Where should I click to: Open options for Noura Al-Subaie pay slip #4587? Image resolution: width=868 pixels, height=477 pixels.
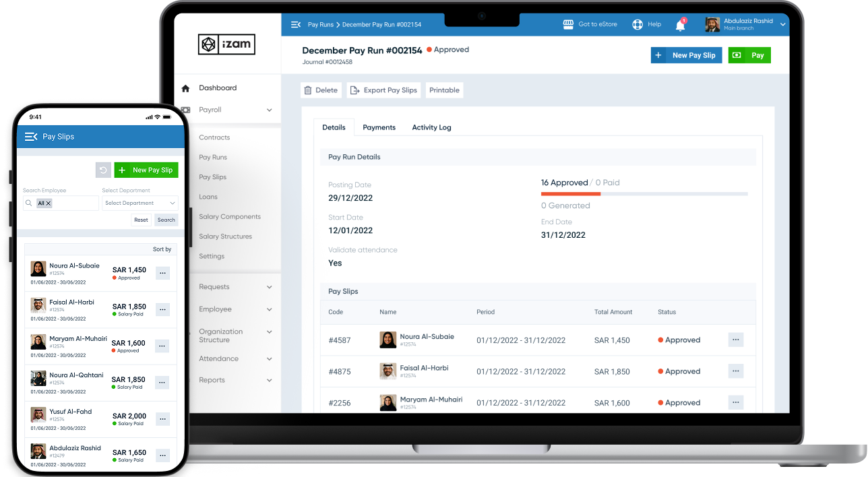tap(735, 340)
